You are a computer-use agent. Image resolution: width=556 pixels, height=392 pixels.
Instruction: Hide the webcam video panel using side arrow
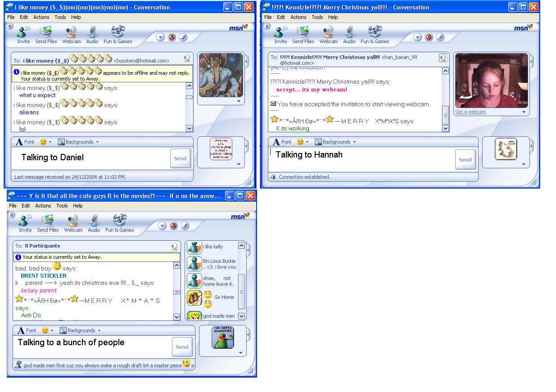pyautogui.click(x=532, y=61)
